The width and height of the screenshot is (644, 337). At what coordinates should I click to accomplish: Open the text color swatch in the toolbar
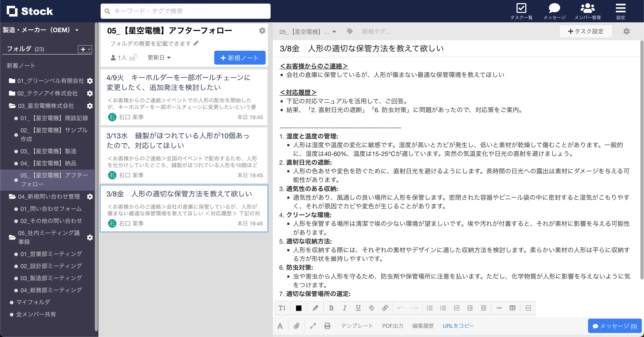click(299, 308)
